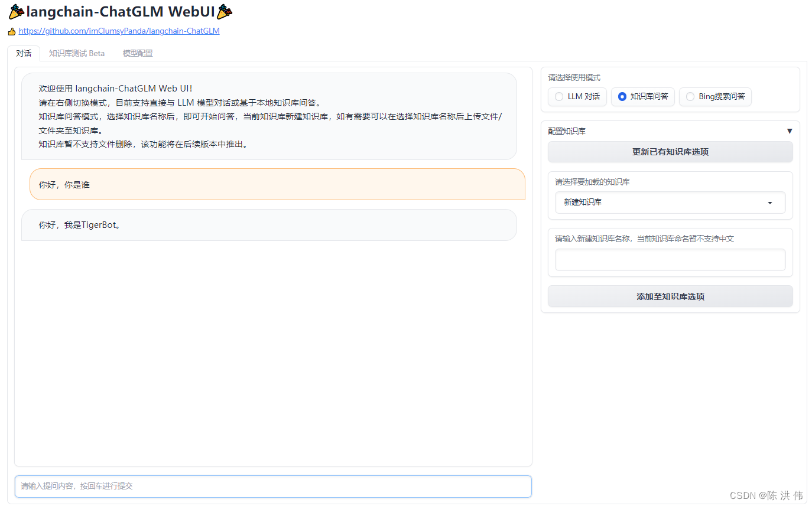The height and width of the screenshot is (506, 812).
Task: Open the 新建知识库 knowledge base dropdown
Action: pyautogui.click(x=670, y=203)
